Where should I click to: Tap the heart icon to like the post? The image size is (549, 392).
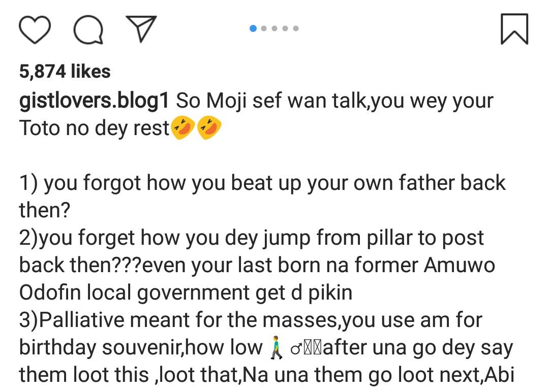coord(35,28)
